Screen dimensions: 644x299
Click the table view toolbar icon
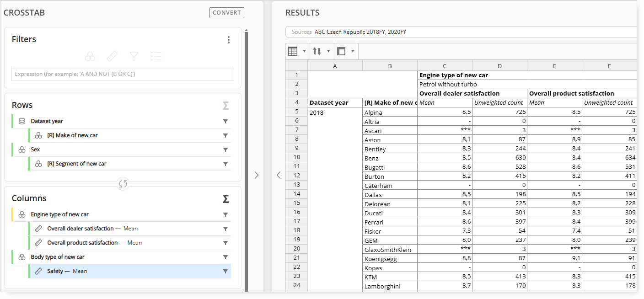[293, 51]
